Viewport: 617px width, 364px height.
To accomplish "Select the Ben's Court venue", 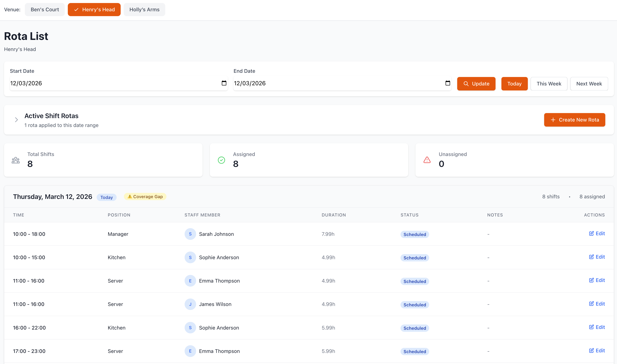I will pos(45,9).
